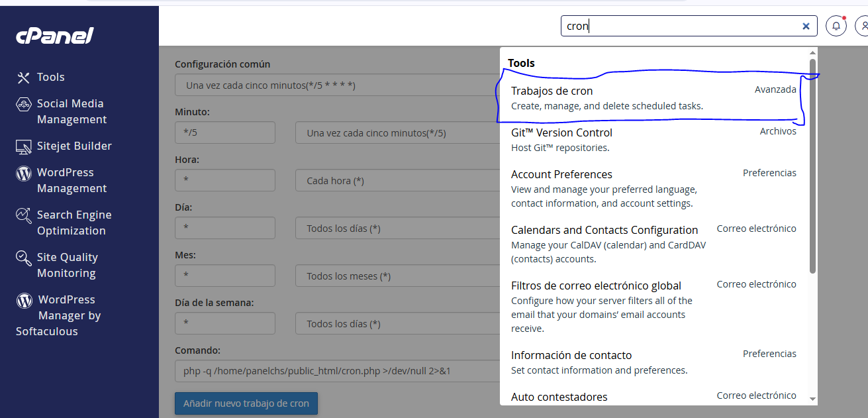The width and height of the screenshot is (868, 418).
Task: Click the search results scrollbar
Action: [812, 166]
